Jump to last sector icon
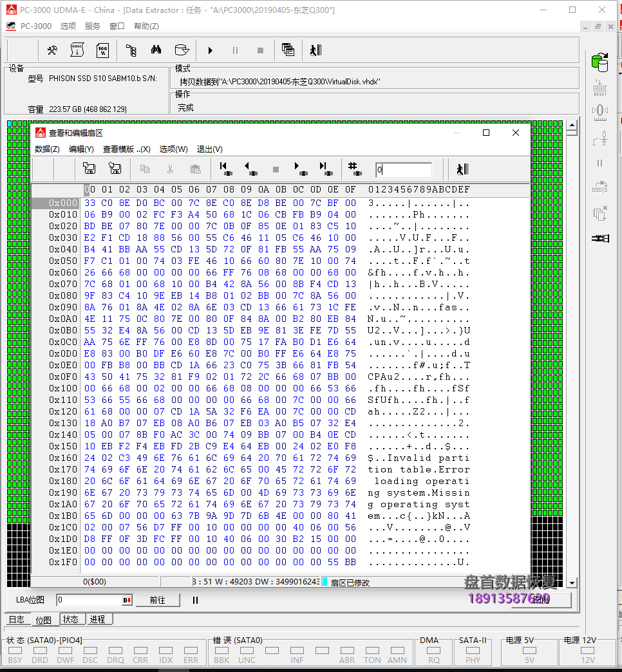The image size is (622, 672). pyautogui.click(x=326, y=169)
